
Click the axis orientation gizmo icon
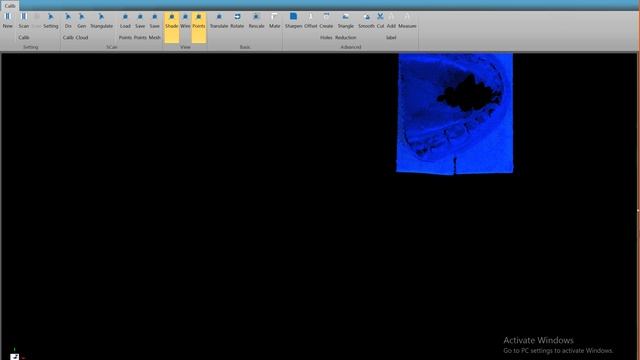(x=14, y=356)
